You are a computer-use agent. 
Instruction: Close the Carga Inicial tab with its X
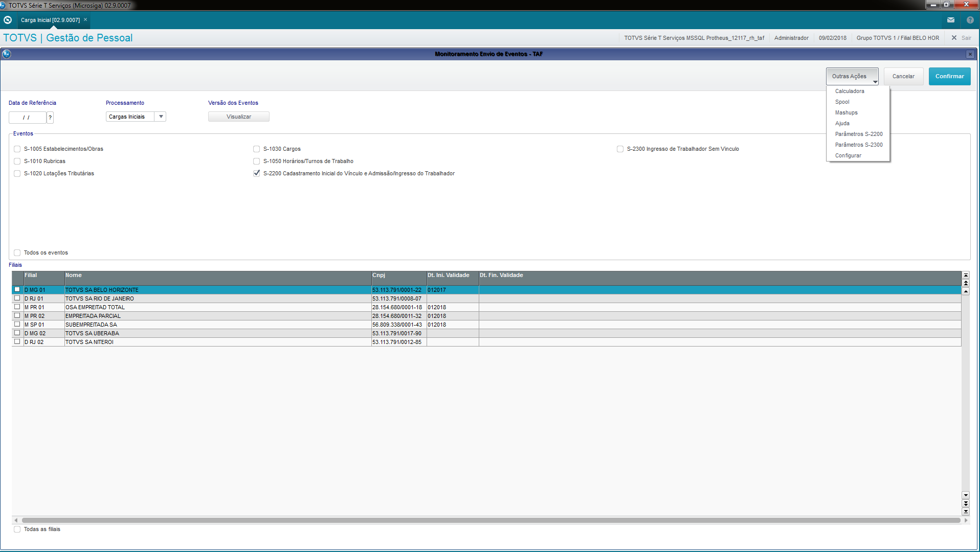pyautogui.click(x=85, y=20)
